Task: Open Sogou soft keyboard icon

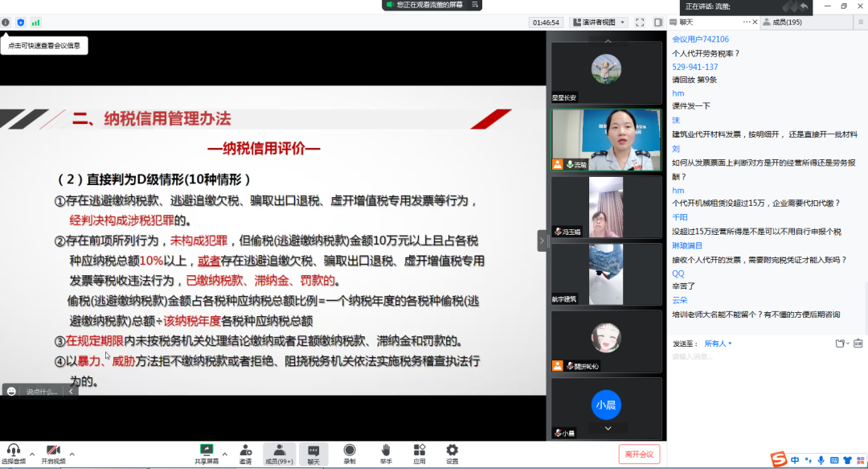Action: pos(834,460)
